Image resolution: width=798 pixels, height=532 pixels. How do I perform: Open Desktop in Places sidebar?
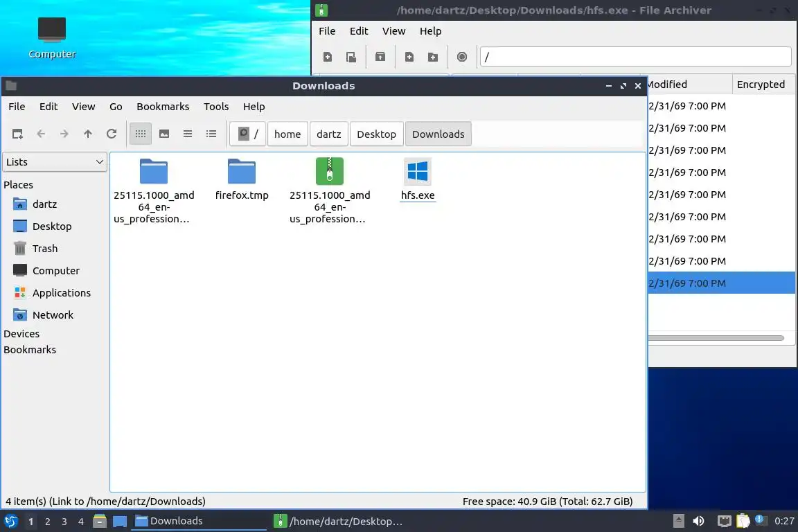tap(51, 226)
